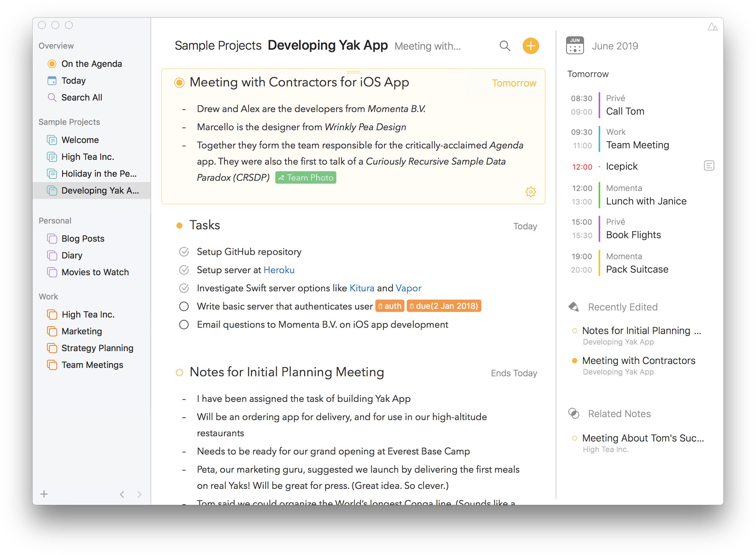Click the Welcome project icon
Image resolution: width=756 pixels, height=555 pixels.
coord(52,140)
